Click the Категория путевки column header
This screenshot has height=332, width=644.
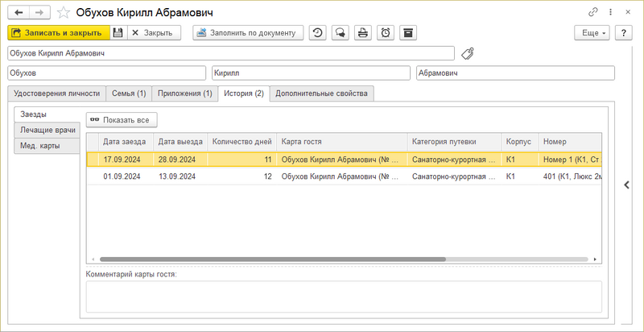[454, 142]
